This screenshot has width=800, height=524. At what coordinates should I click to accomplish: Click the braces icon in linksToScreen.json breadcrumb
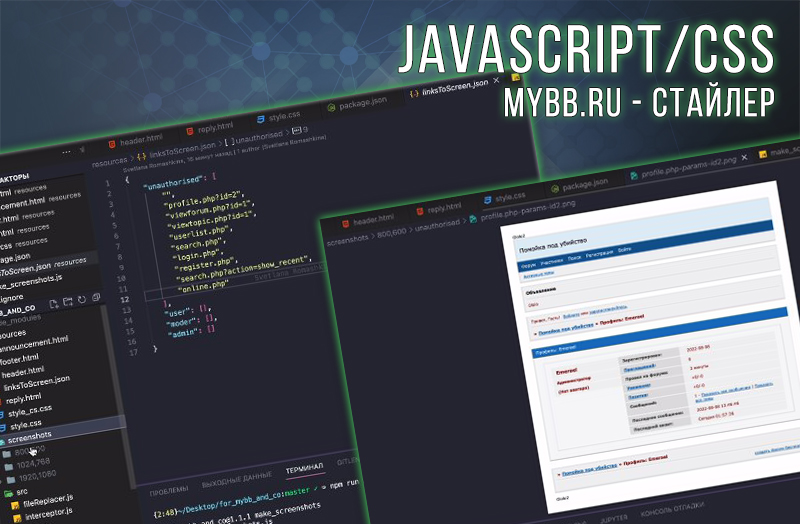pyautogui.click(x=141, y=156)
